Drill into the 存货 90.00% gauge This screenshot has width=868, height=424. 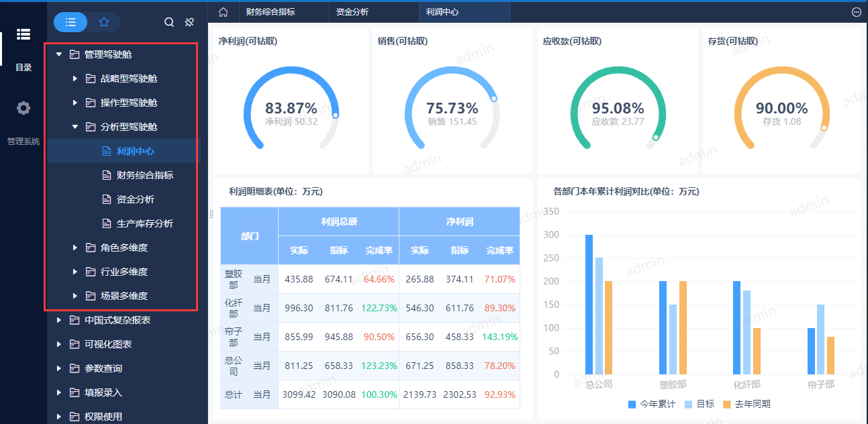[x=782, y=109]
